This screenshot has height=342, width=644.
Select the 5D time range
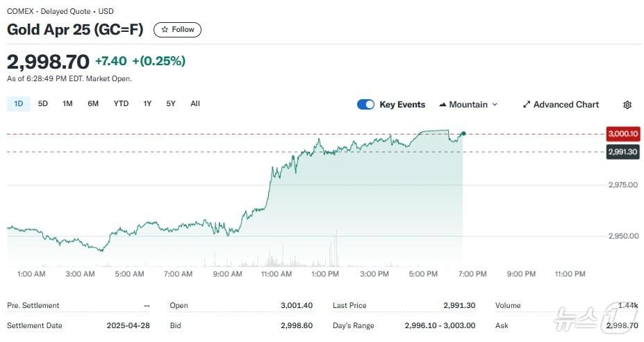tap(43, 104)
